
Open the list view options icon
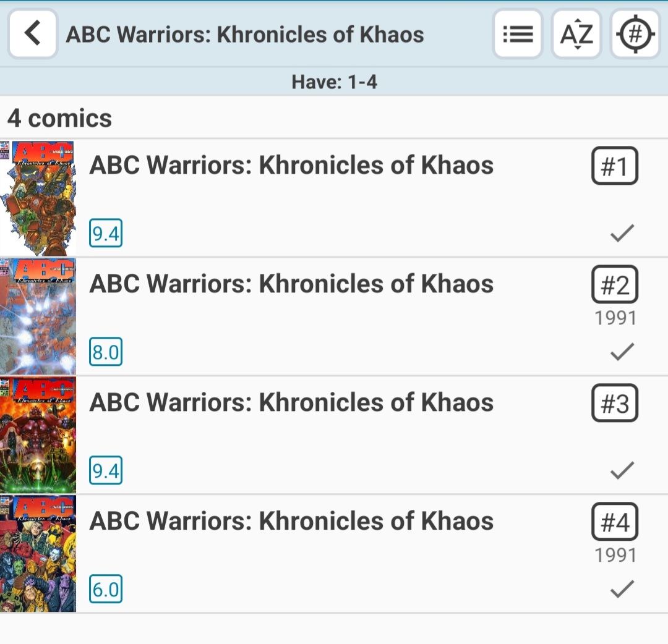[x=518, y=34]
